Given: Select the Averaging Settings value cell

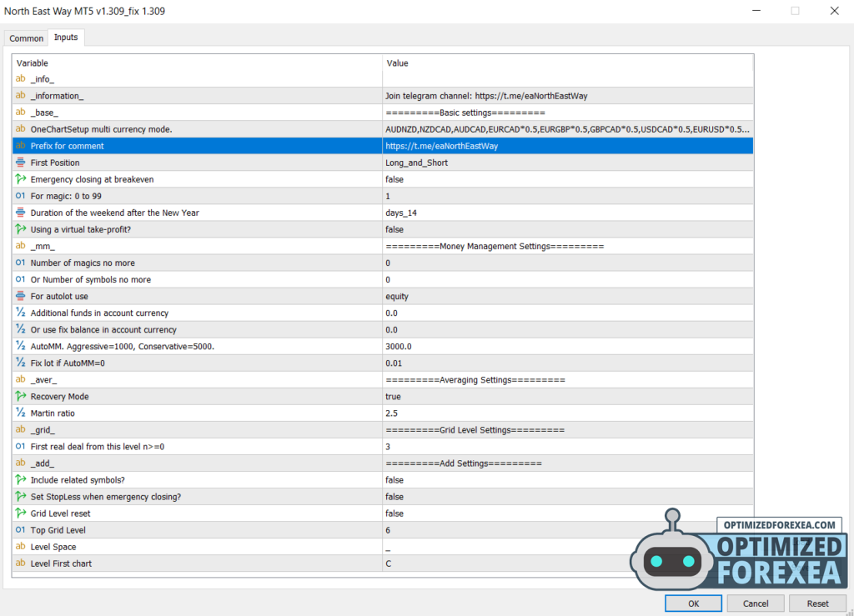Looking at the screenshot, I should (568, 380).
